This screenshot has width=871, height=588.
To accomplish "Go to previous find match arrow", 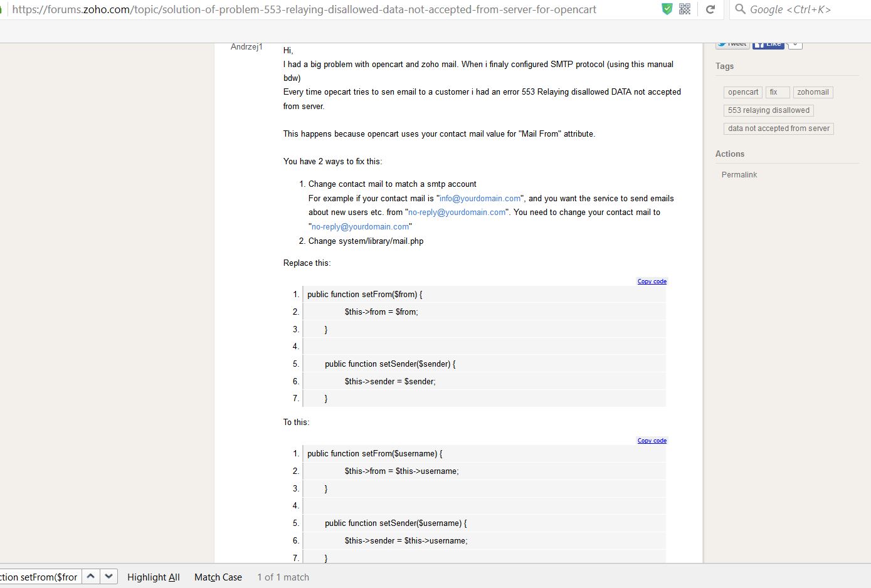I will tap(91, 576).
